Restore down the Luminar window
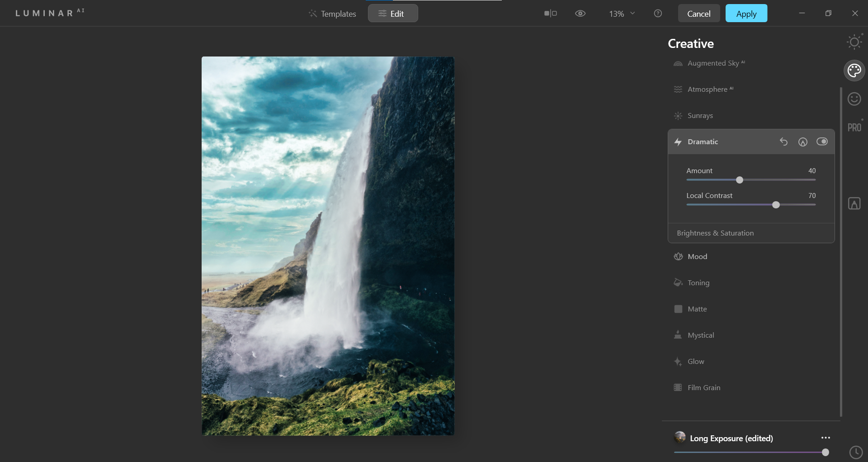Image resolution: width=868 pixels, height=462 pixels. pos(828,13)
